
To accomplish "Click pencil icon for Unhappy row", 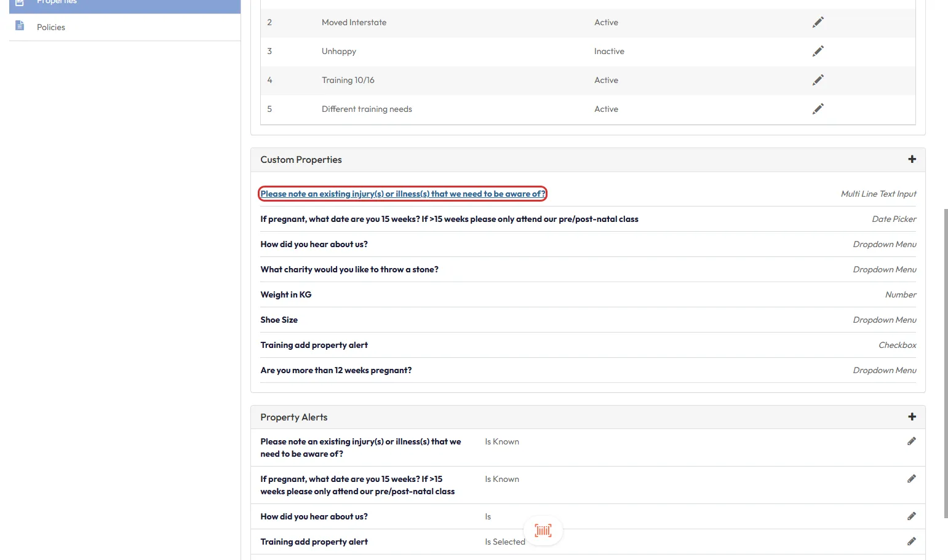I will click(x=818, y=51).
